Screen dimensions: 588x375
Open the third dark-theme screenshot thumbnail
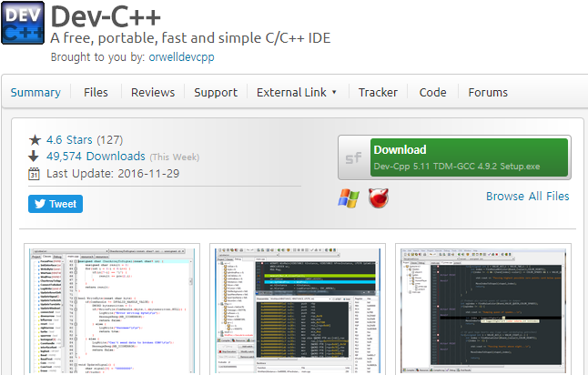pyautogui.click(x=483, y=309)
